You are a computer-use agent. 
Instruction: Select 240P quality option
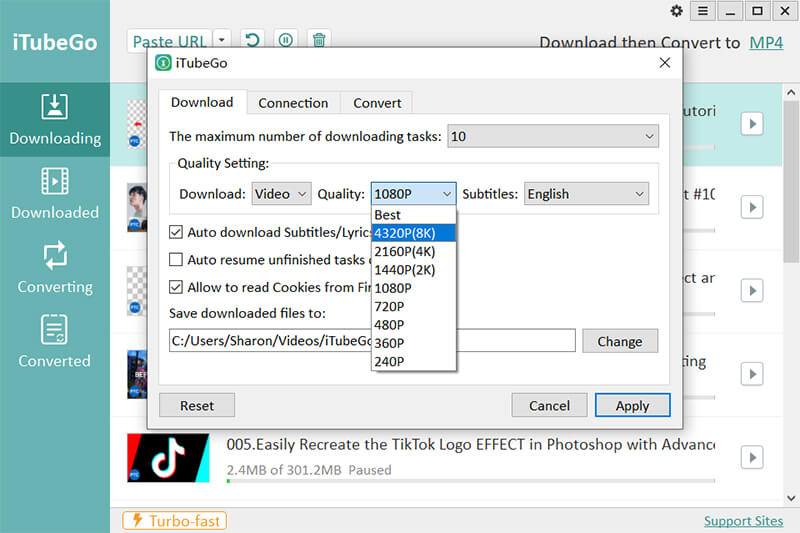point(413,362)
